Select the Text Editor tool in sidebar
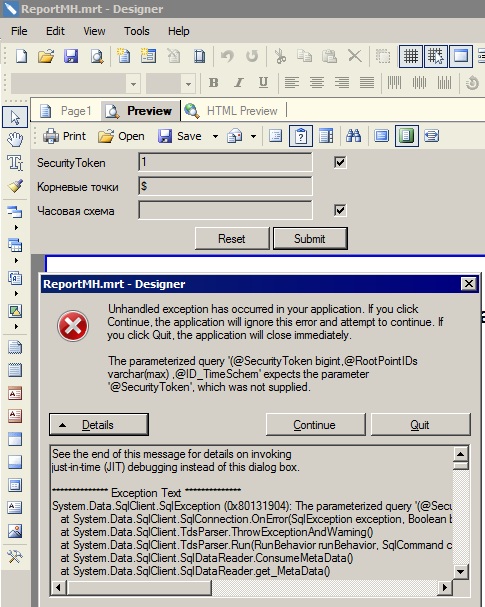 point(15,163)
